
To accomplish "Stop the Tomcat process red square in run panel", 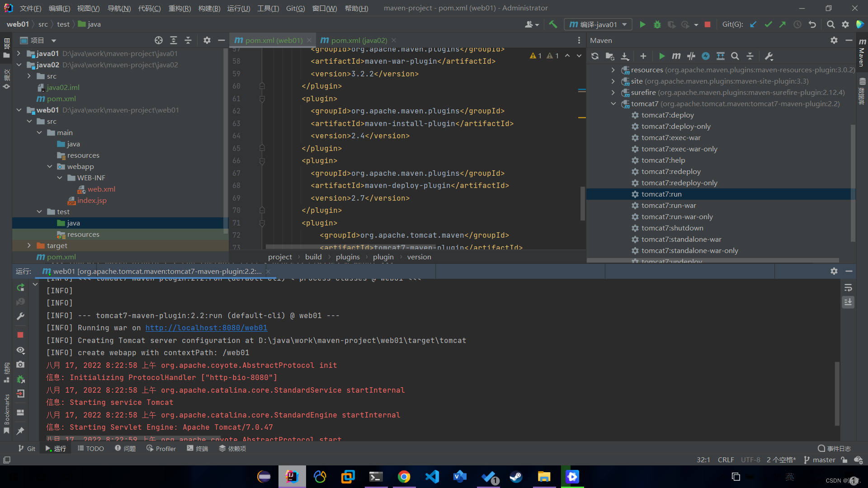I will [x=20, y=335].
